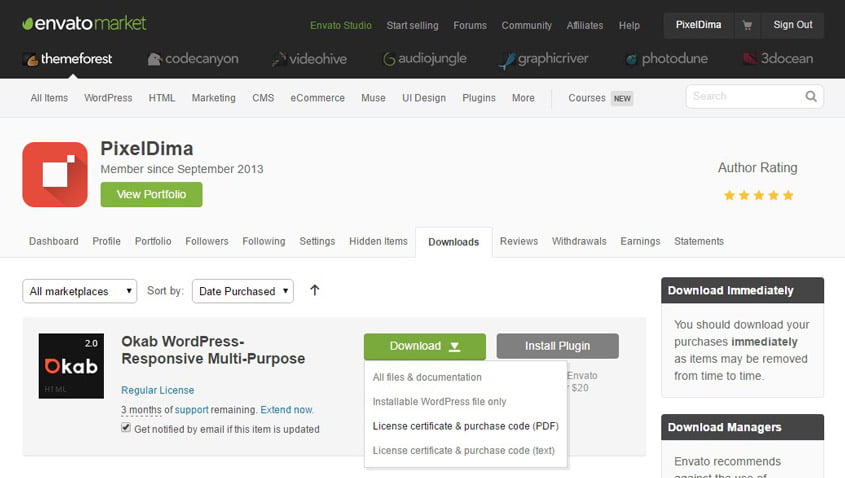Open the Portfolio tab
Screen dimensions: 845x478
pyautogui.click(x=153, y=241)
